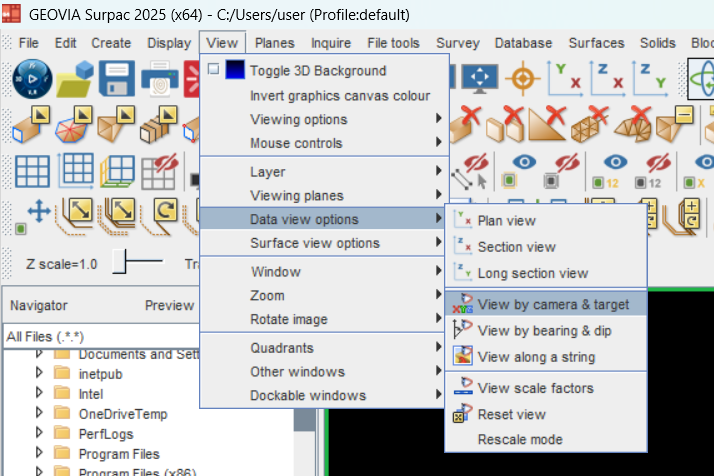
Task: Expand the inetpub folder tree node
Action: [39, 373]
